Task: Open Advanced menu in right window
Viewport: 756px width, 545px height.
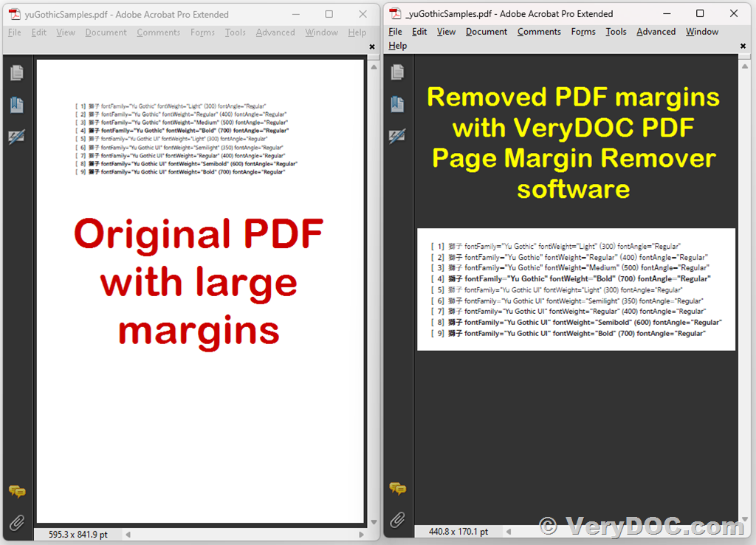Action: coord(656,31)
